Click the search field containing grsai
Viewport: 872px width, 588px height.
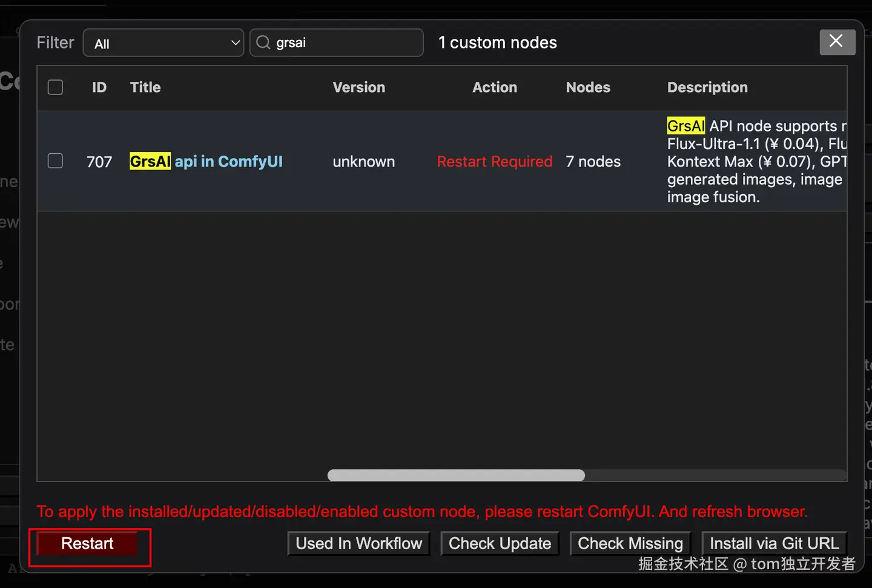click(x=337, y=42)
